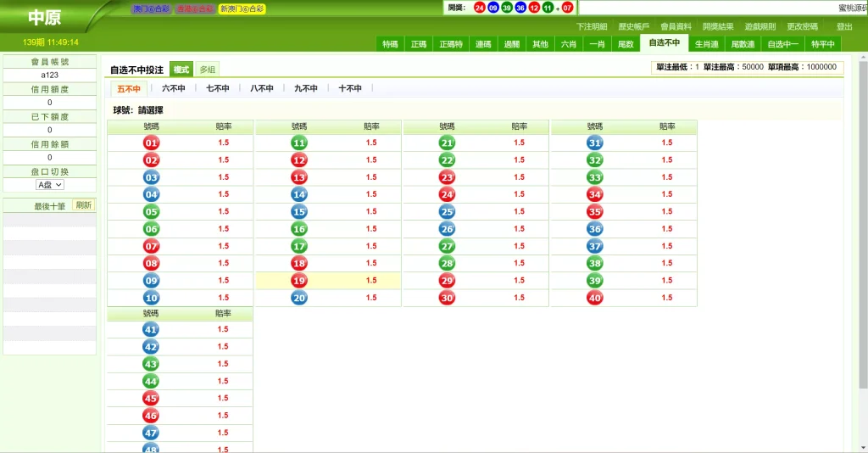Click odds 1.5 for ball 25

coord(519,211)
